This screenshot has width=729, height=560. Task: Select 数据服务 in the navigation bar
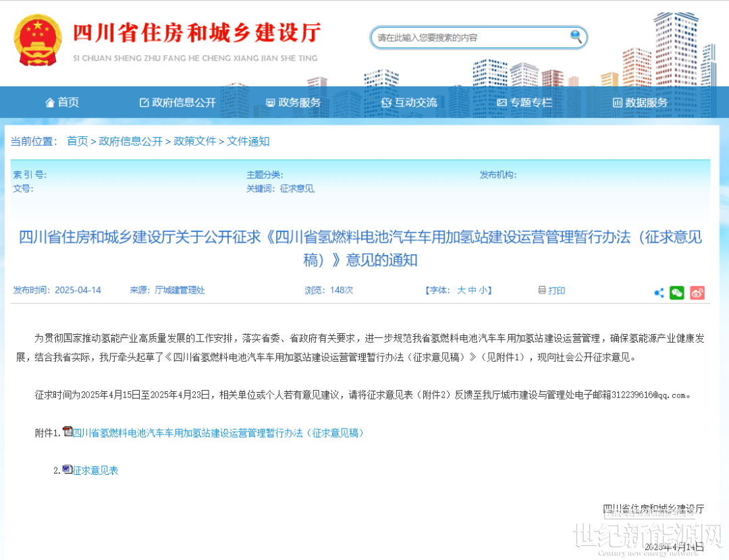point(640,103)
